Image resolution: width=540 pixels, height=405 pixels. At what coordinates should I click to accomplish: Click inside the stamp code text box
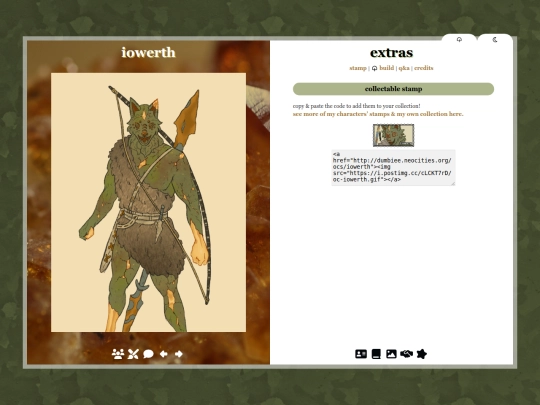[393, 168]
